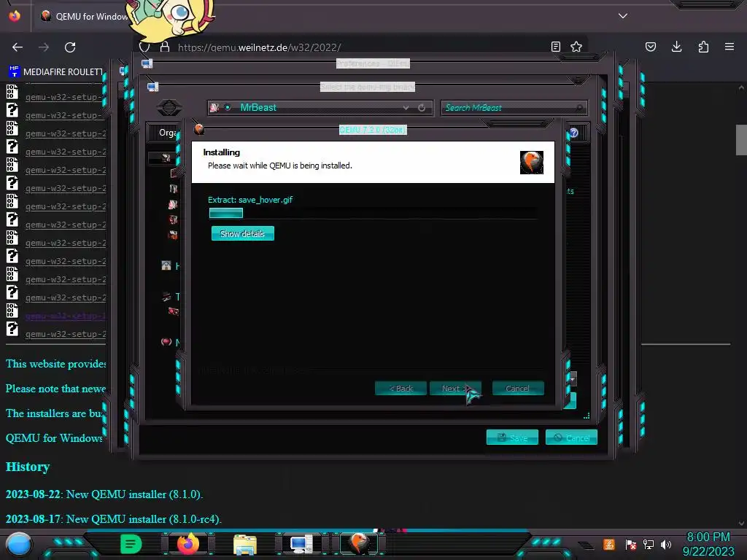Click the MEDIAFIRE ROULETTE bookmark

55,72
